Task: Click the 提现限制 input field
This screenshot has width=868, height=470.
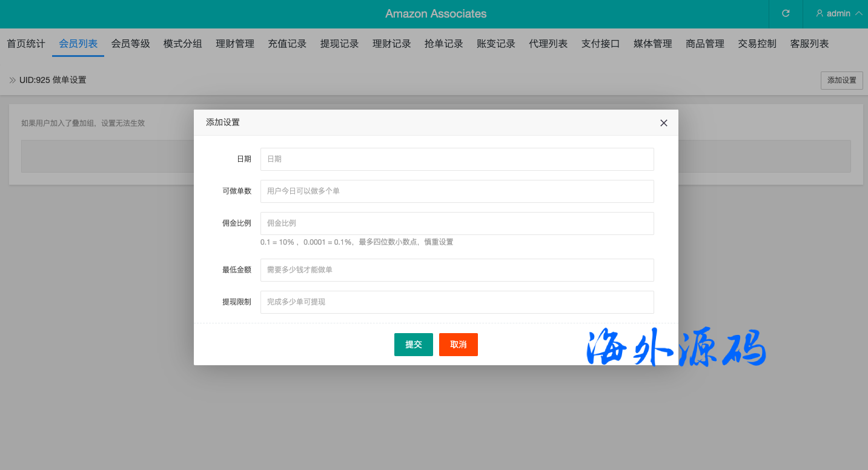Action: point(457,302)
